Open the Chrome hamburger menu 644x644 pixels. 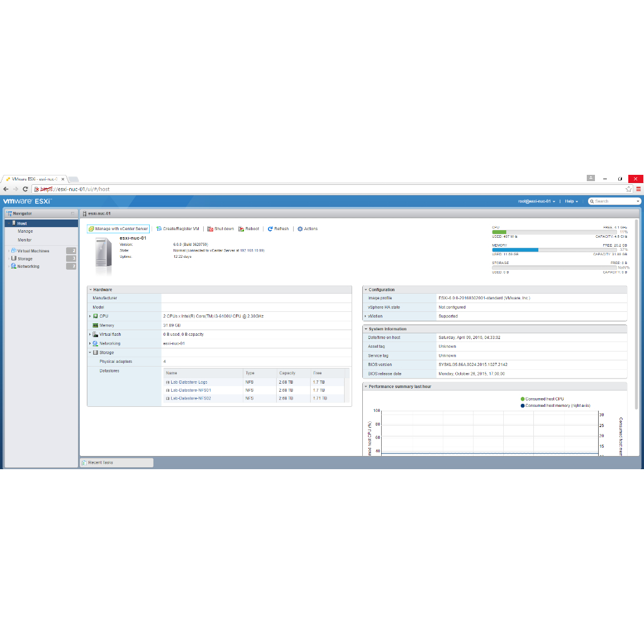pos(638,189)
